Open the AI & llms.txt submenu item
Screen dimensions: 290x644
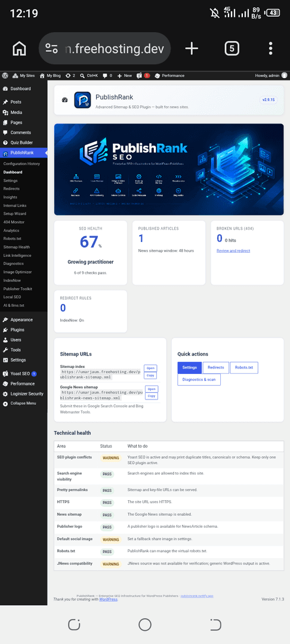14,305
